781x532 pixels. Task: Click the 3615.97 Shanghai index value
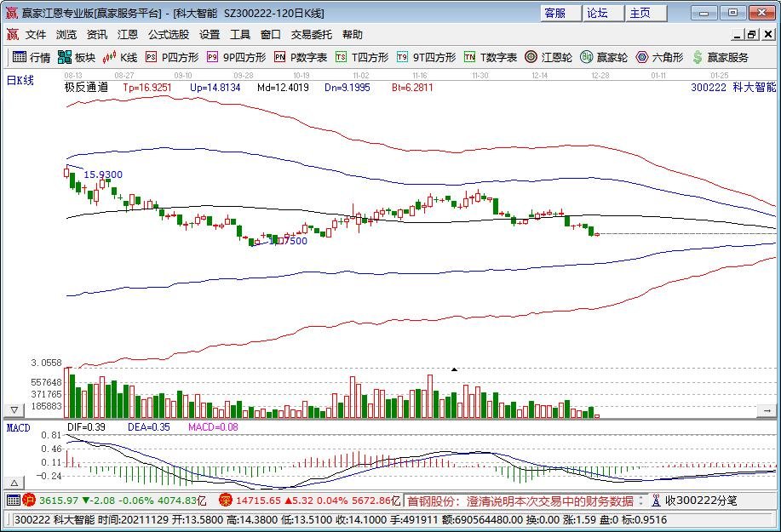pyautogui.click(x=58, y=501)
